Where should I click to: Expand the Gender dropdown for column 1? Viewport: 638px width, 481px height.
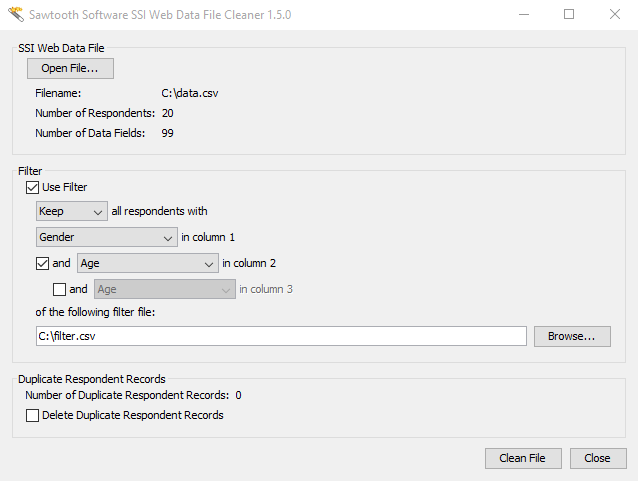[x=105, y=237]
